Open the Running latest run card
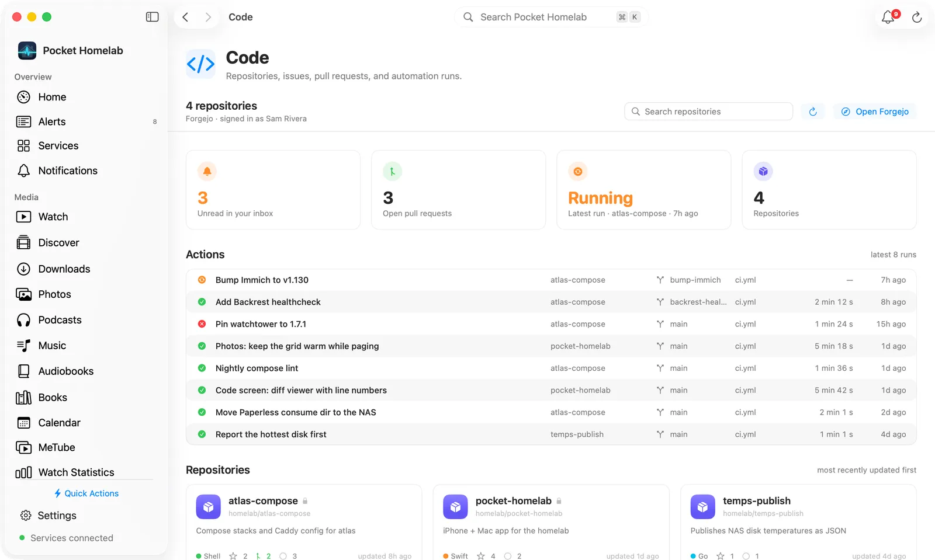Image resolution: width=935 pixels, height=560 pixels. (643, 190)
